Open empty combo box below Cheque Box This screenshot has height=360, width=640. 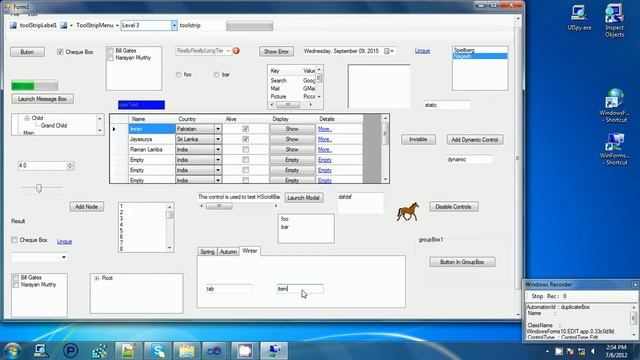click(x=64, y=257)
